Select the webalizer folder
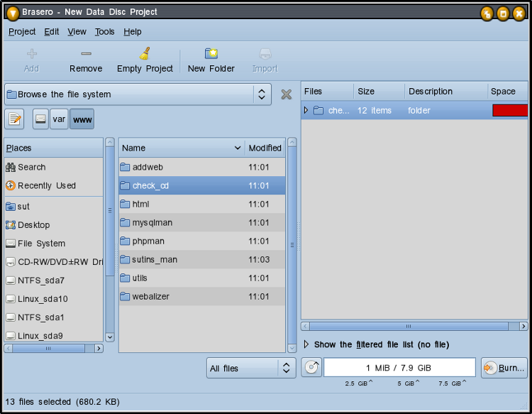 click(x=202, y=297)
